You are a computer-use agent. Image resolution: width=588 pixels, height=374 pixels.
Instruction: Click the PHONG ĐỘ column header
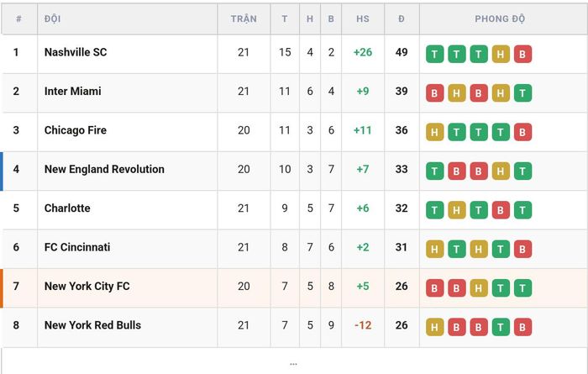[x=500, y=18]
